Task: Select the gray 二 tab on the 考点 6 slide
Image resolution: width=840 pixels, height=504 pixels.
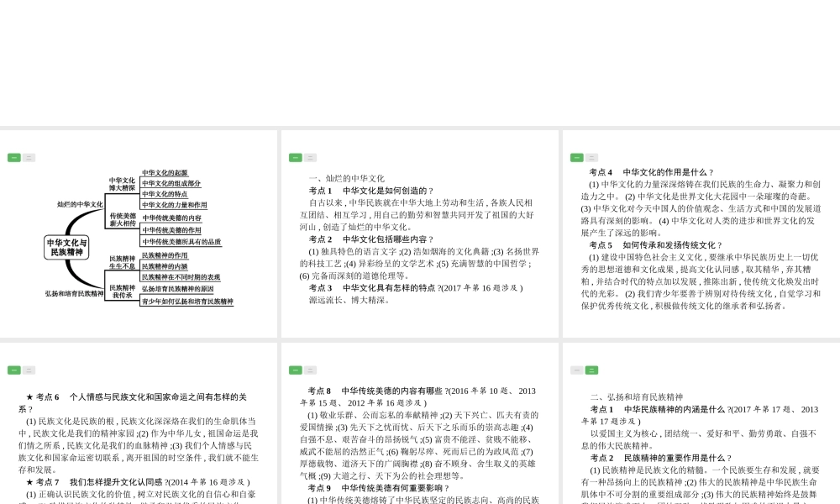Action: coord(29,370)
